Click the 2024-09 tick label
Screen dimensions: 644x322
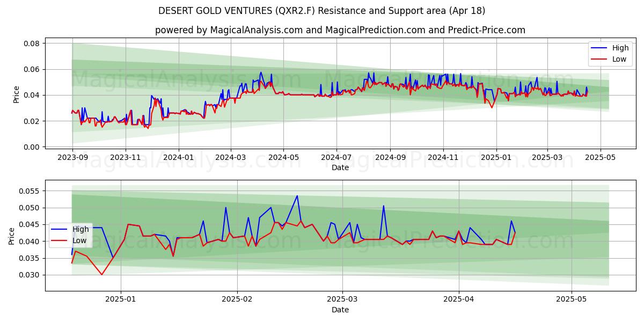[x=390, y=157]
